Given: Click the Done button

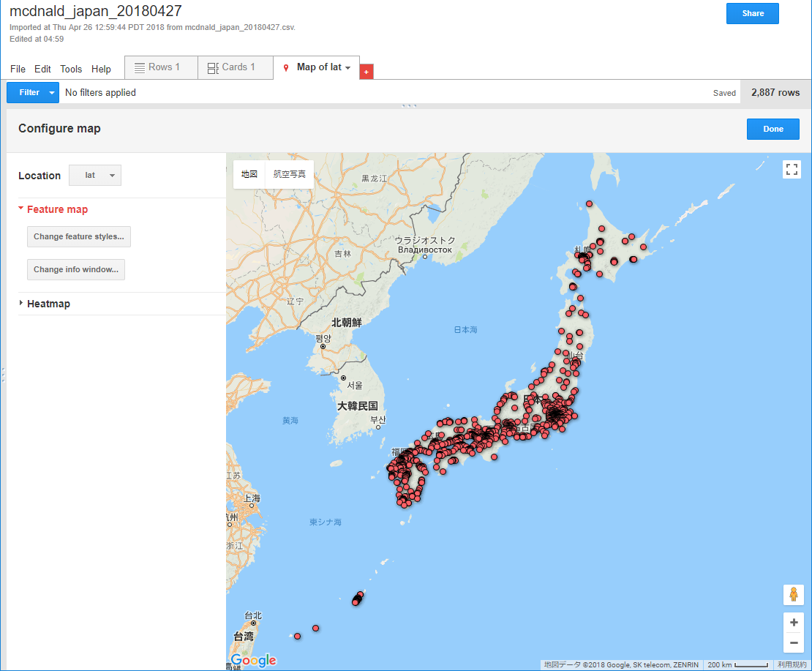Looking at the screenshot, I should coord(772,129).
